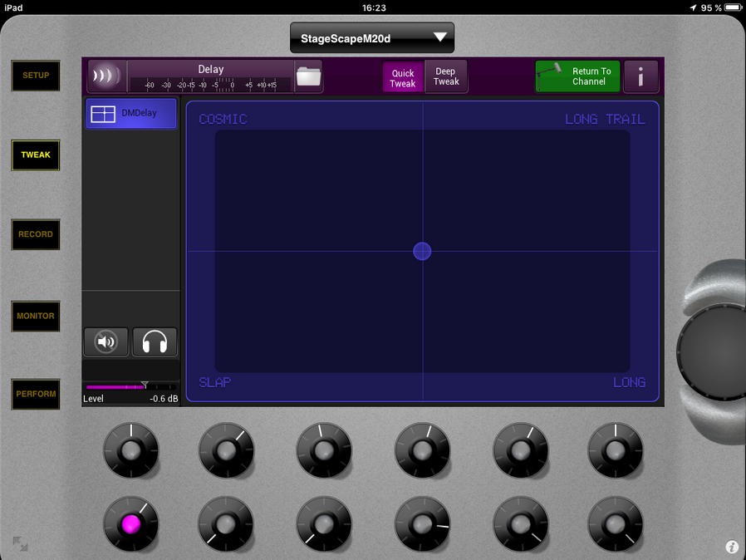Viewport: 746px width, 560px height.
Task: Open the preset folder icon
Action: pyautogui.click(x=308, y=76)
